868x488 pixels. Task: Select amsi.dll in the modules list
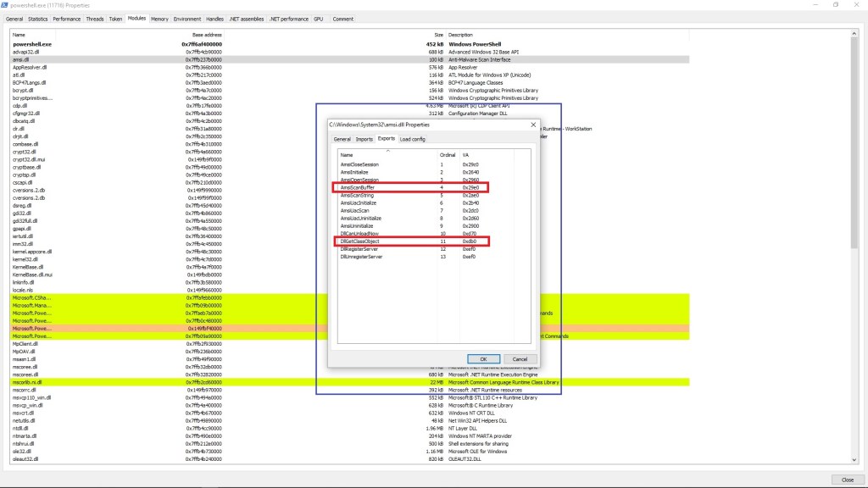point(21,59)
